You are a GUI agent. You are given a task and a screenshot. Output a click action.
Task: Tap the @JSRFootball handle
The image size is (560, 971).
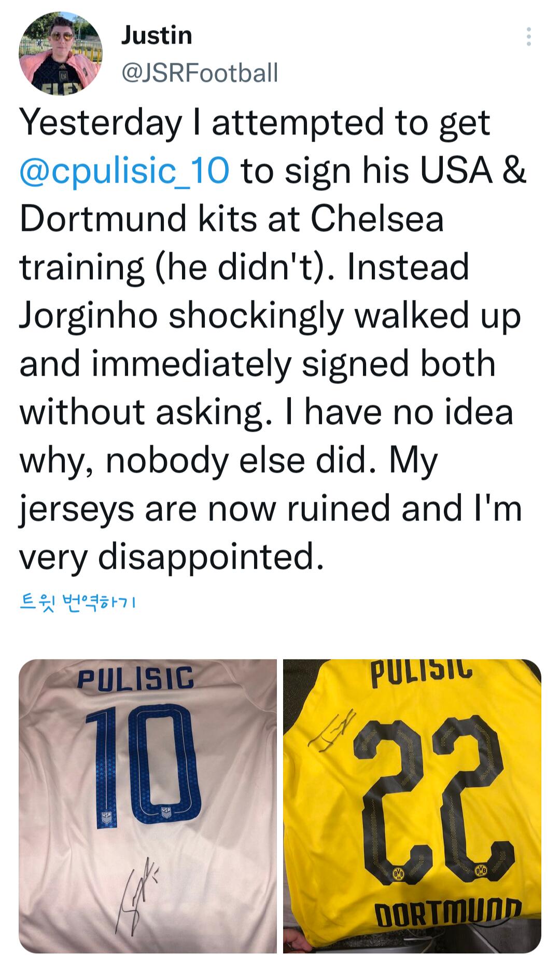pyautogui.click(x=200, y=73)
